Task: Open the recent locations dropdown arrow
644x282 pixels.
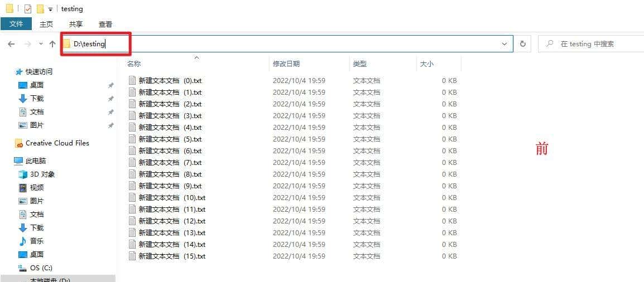Action: click(x=41, y=43)
